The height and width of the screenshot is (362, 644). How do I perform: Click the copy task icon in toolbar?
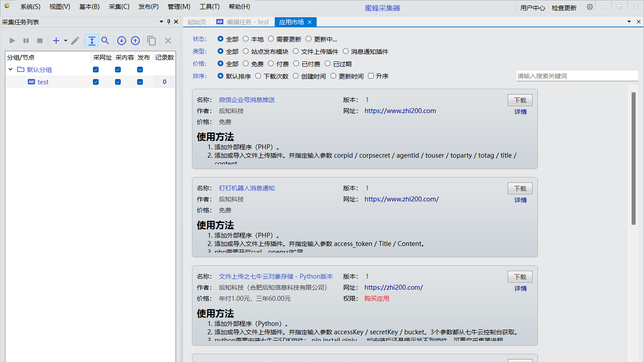click(x=151, y=41)
